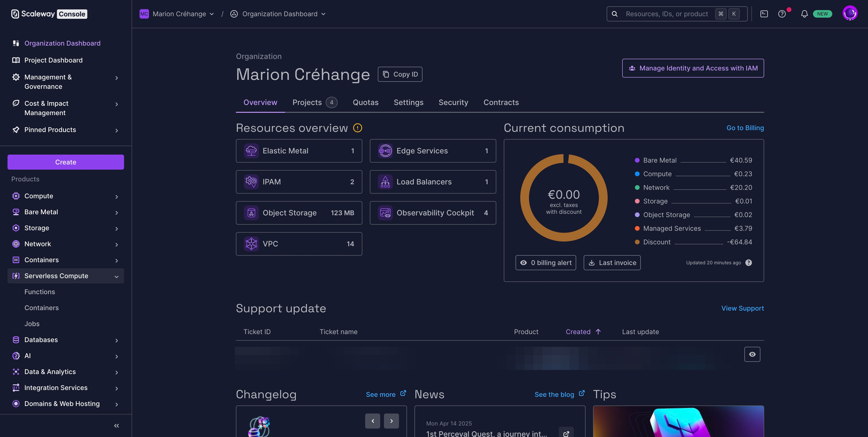
Task: Show previous changelog entry
Action: click(x=372, y=421)
